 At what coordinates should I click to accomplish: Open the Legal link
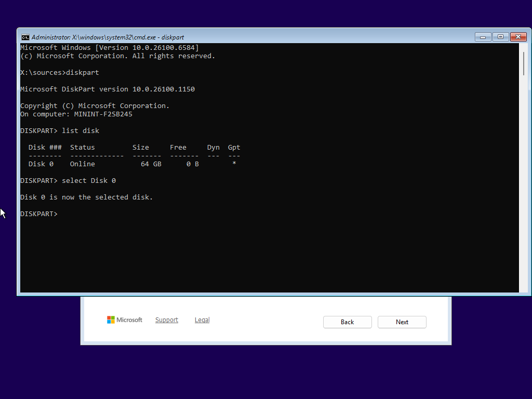coord(202,320)
